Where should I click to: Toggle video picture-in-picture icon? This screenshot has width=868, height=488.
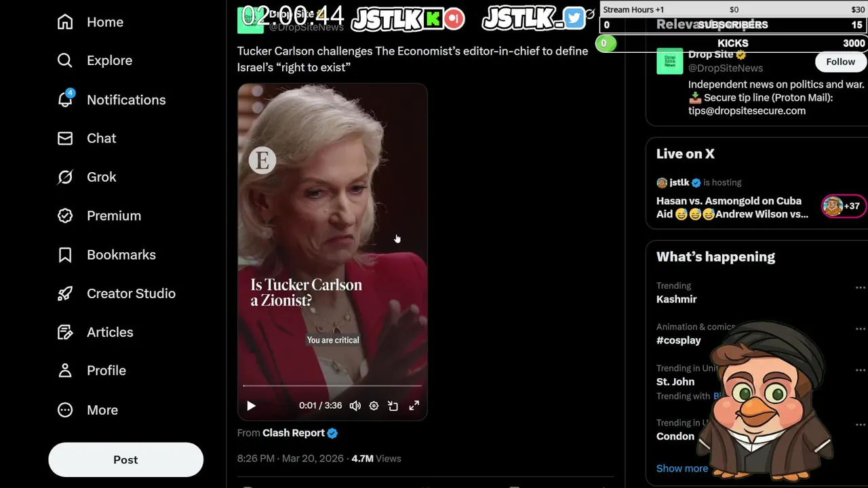393,406
